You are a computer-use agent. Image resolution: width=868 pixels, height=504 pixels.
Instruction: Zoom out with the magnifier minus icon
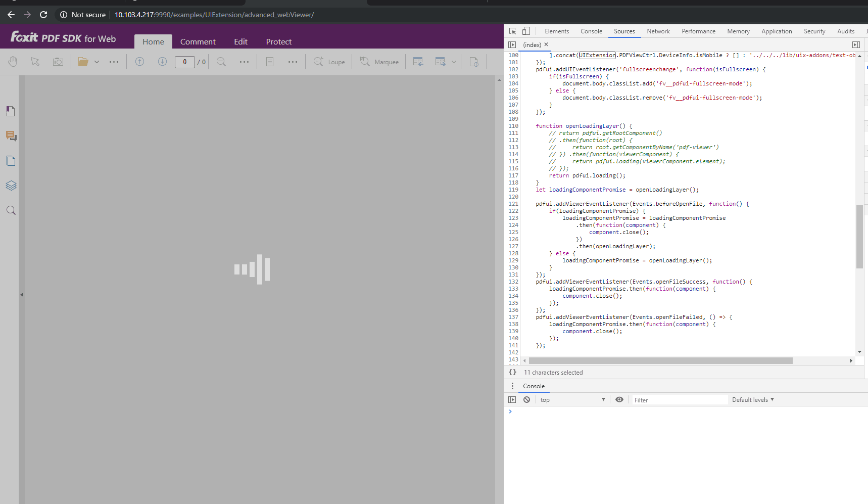coord(221,62)
